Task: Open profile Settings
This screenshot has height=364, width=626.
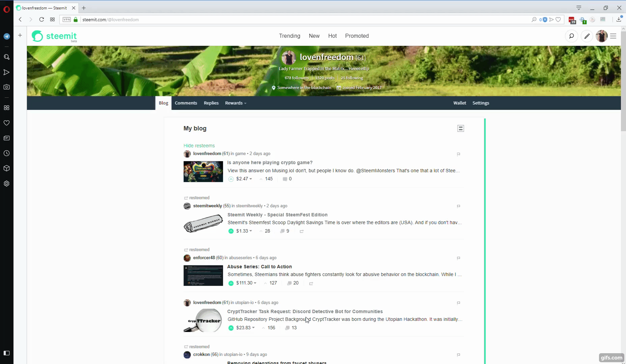Action: click(x=481, y=103)
